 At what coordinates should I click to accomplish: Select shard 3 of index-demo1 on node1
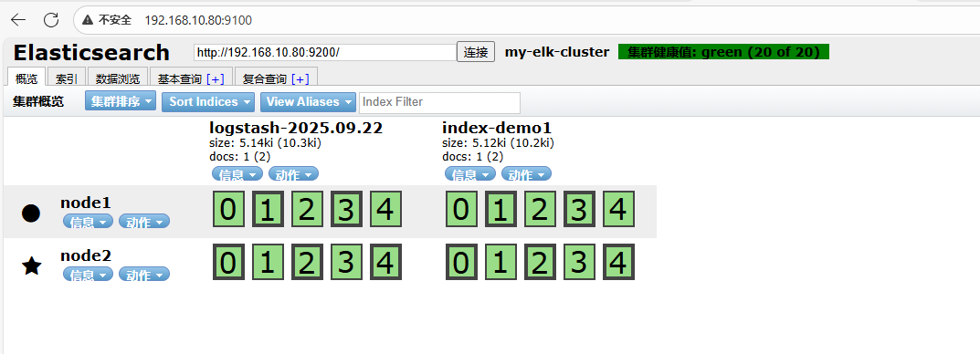(x=579, y=209)
